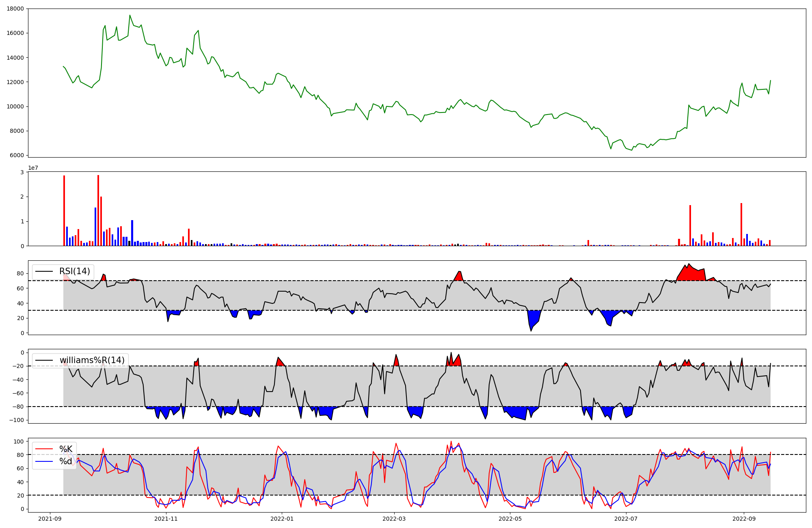Click the 2022-09 x-axis date label
812x528 pixels.
744,519
